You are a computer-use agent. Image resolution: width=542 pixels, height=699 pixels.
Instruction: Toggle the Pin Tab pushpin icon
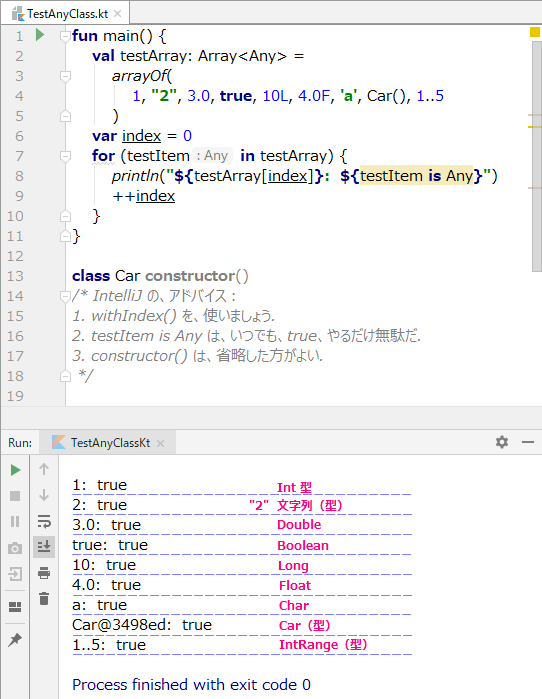pos(15,639)
